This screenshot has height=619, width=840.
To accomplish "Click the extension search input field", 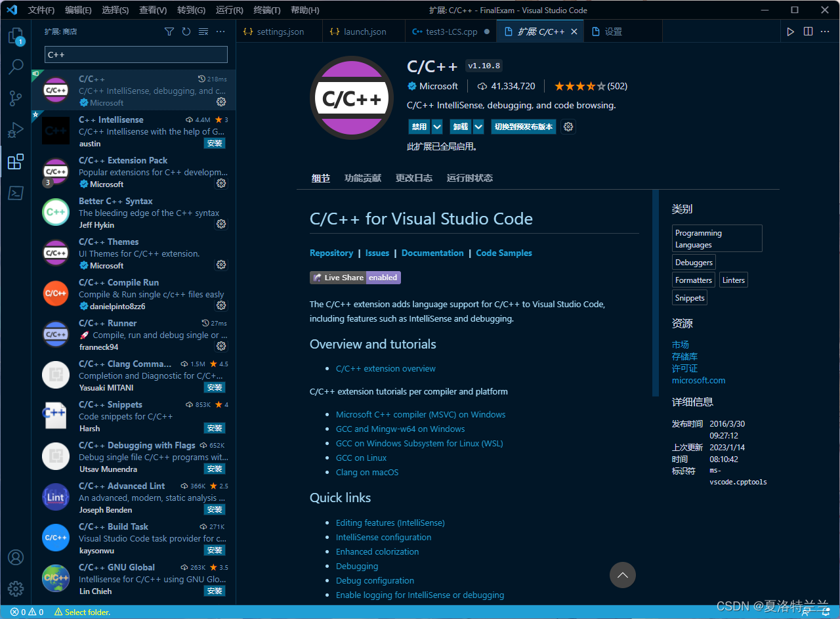I will coord(136,54).
